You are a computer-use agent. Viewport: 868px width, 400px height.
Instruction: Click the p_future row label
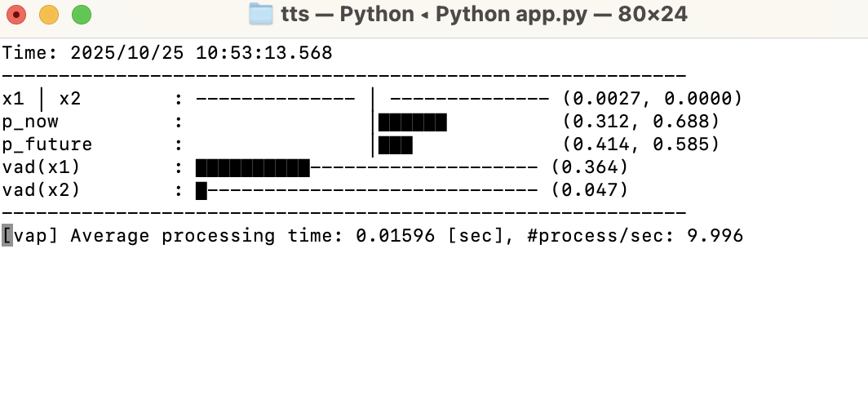pos(47,144)
